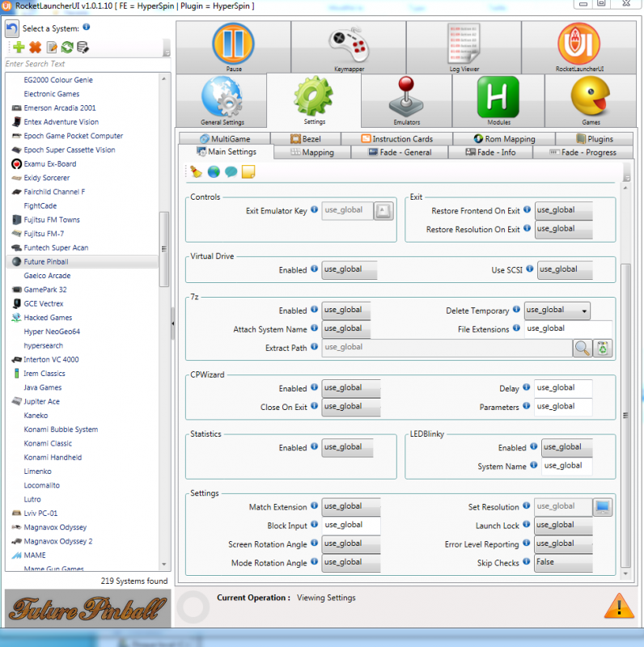
Task: Open Screen Rotation Angle dropdown
Action: coord(351,544)
